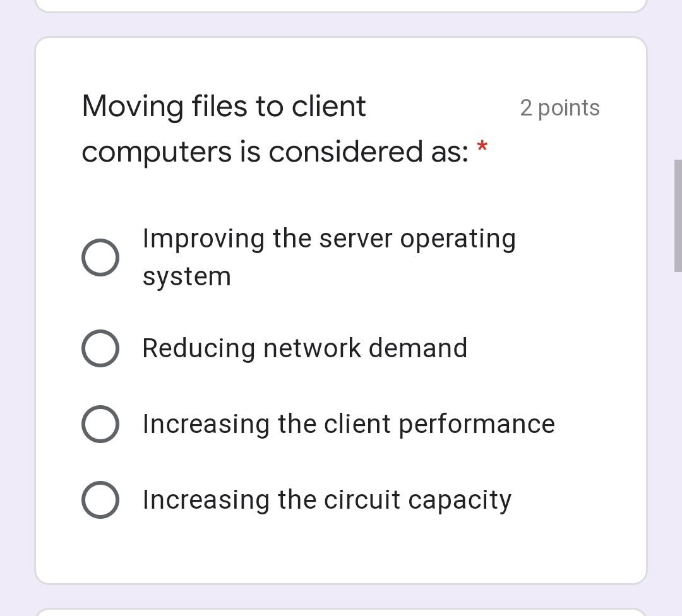Screen dimensions: 682x616
Task: Click the 2 points label
Action: (559, 107)
